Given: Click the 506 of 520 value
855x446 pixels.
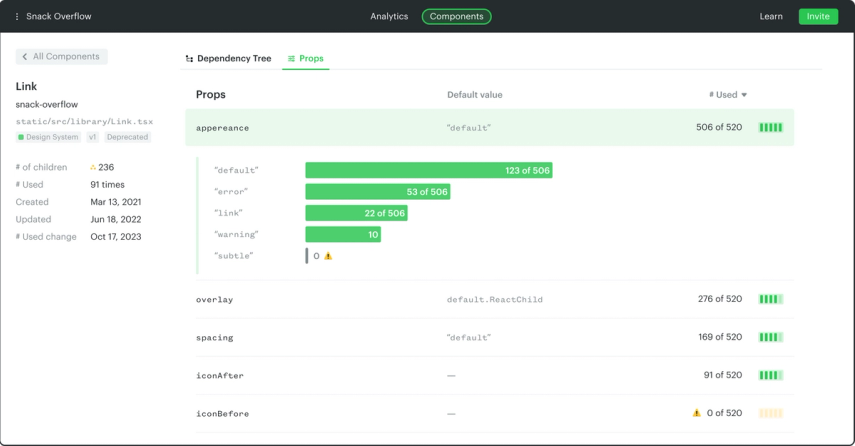Looking at the screenshot, I should point(719,127).
